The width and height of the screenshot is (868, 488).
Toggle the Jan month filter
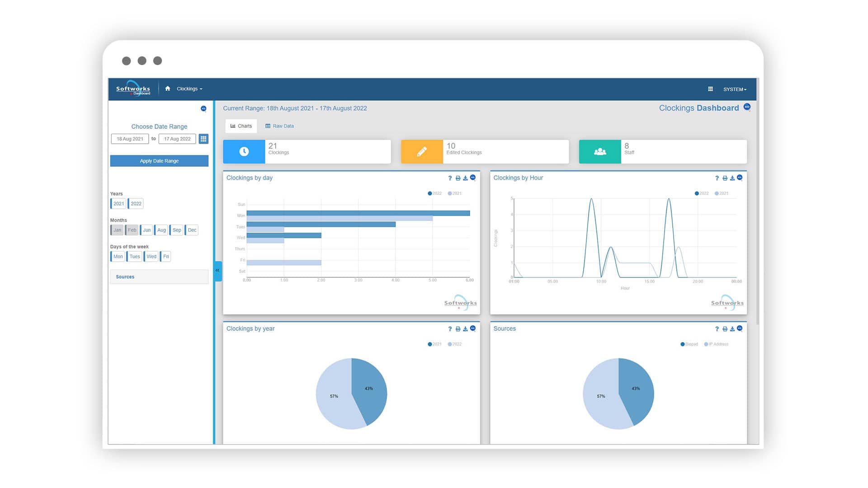[117, 230]
